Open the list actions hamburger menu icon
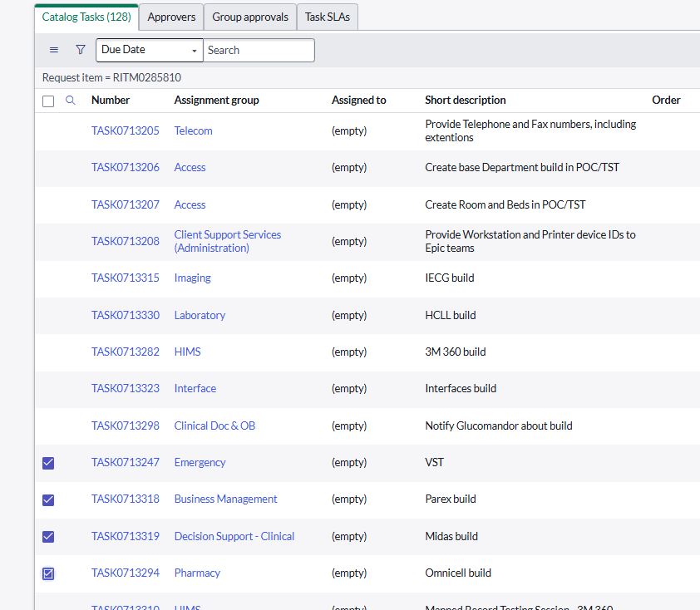This screenshot has width=700, height=610. pyautogui.click(x=53, y=50)
